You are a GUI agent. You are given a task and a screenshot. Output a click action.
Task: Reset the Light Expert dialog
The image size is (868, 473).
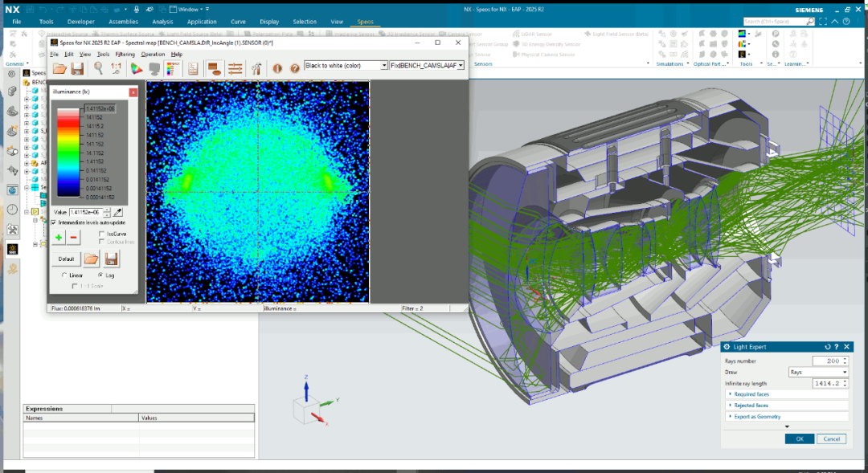click(x=828, y=347)
